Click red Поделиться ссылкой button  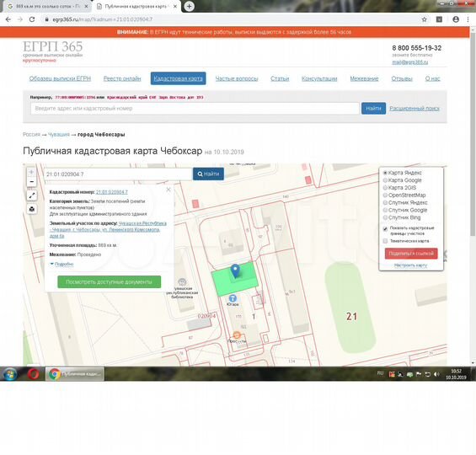coord(411,254)
